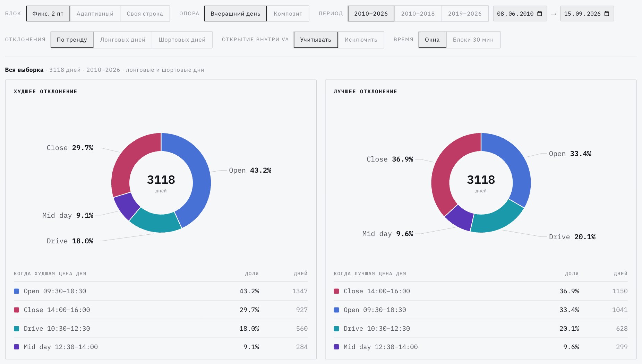Select period 2010–2026
The image size is (642, 364).
[x=371, y=14]
